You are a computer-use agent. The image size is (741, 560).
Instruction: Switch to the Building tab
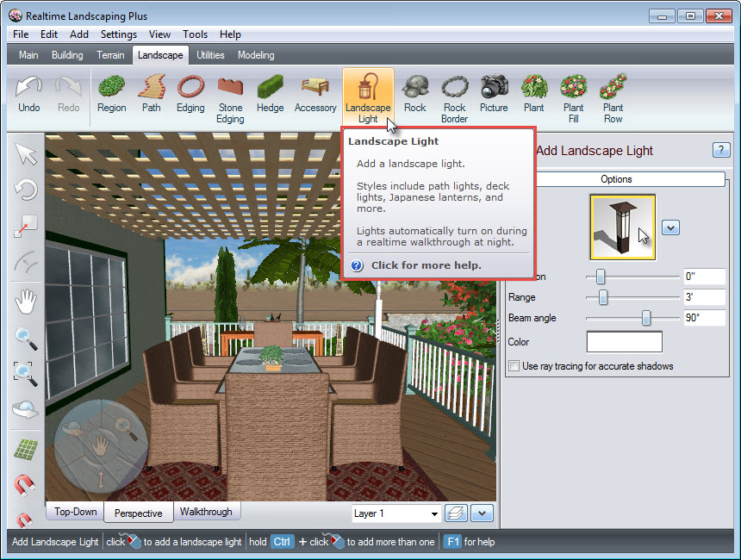click(x=67, y=55)
